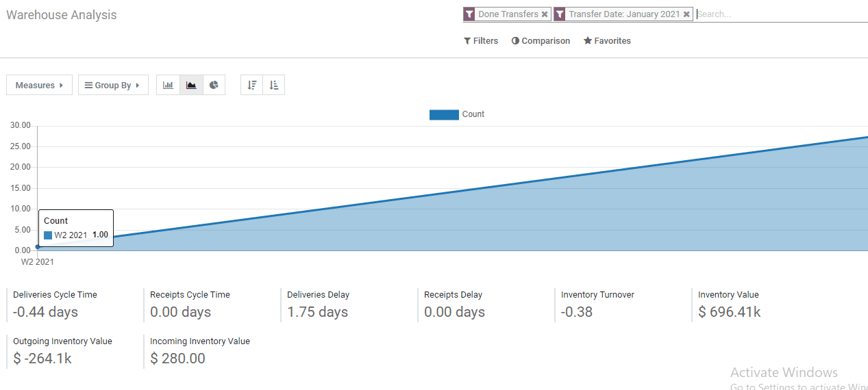
Task: Switch to bar chart view
Action: 169,85
